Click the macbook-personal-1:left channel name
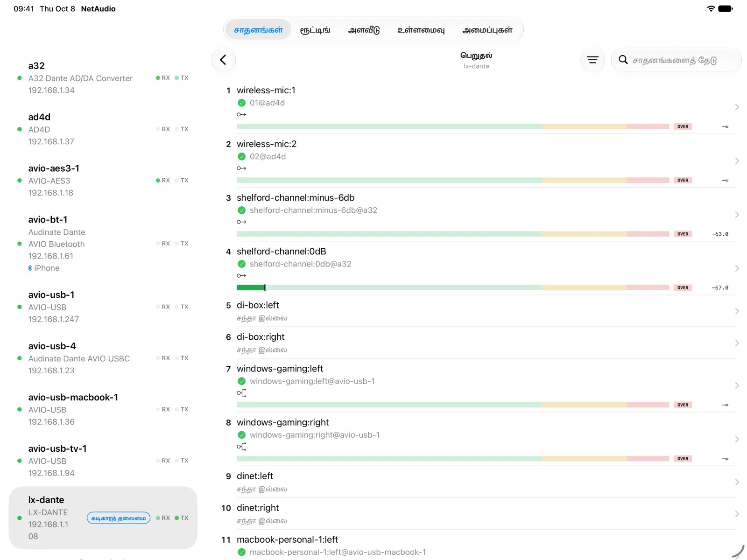 click(x=287, y=539)
